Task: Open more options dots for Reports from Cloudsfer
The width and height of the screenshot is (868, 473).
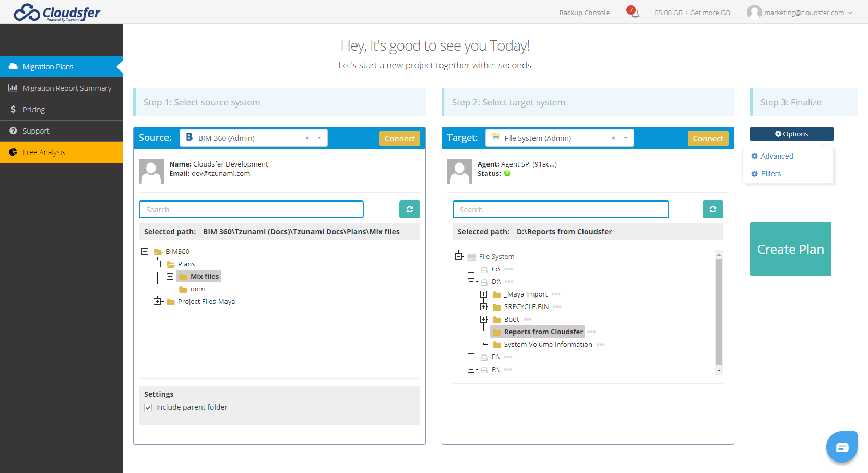Action: 591,332
